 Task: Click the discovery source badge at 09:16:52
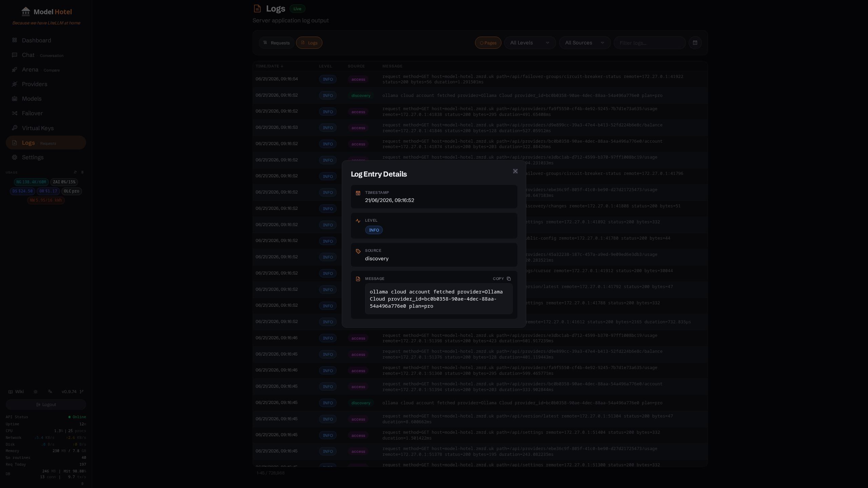(361, 96)
